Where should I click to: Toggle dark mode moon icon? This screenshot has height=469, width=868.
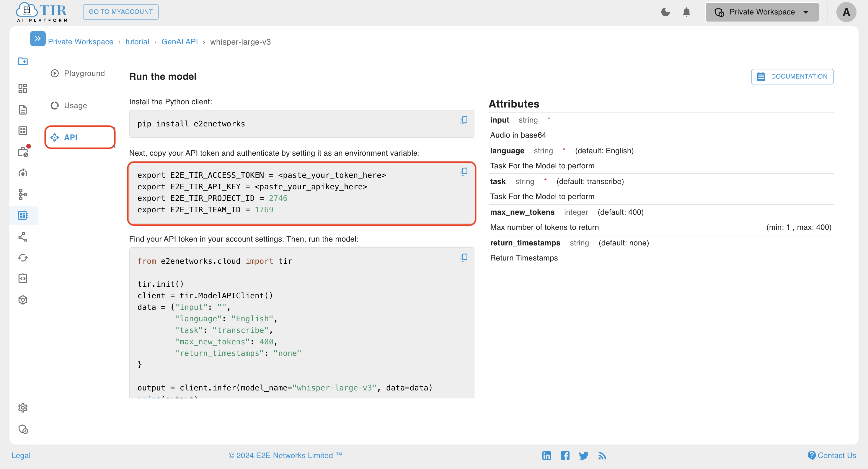665,12
